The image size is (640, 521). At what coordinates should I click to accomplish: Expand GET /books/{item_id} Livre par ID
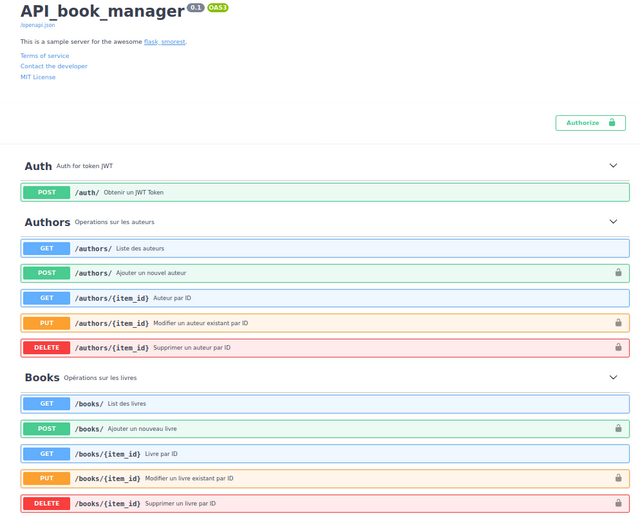click(325, 454)
